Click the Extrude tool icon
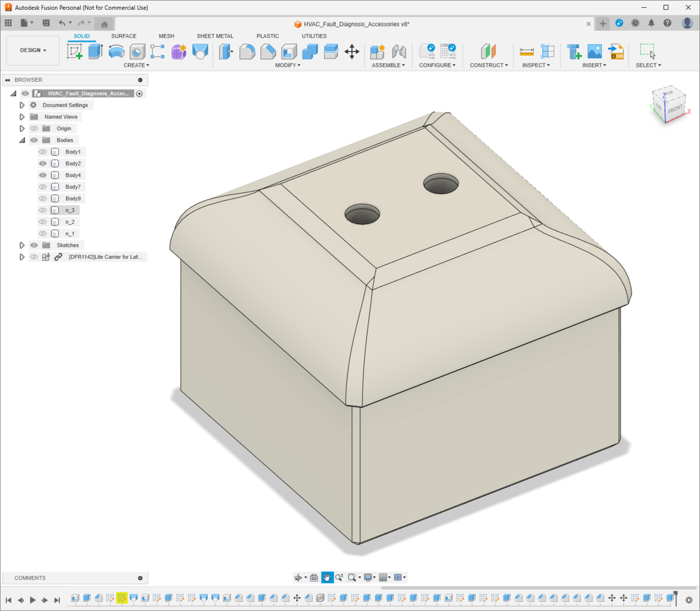Viewport: 700px width, 611px height. click(x=95, y=51)
